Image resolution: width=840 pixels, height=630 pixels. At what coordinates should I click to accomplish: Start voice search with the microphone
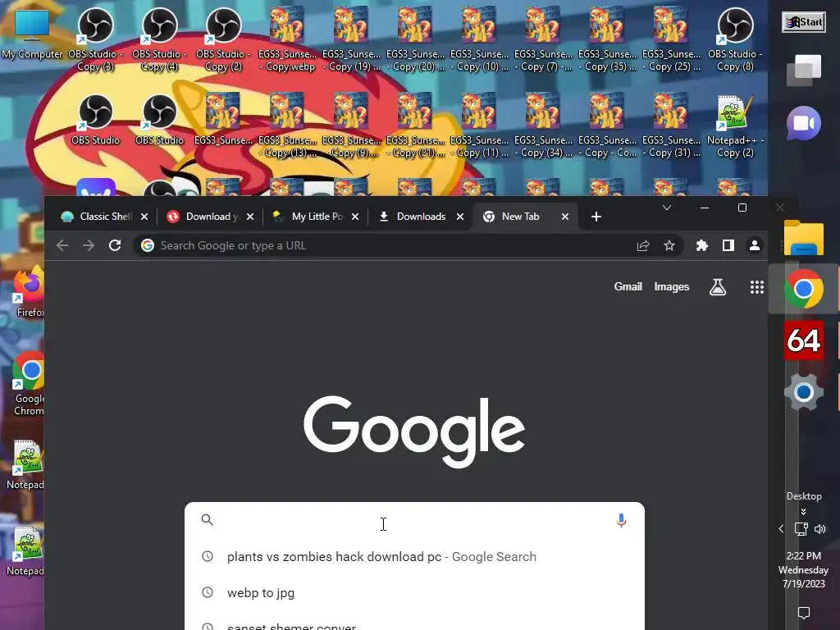[621, 520]
